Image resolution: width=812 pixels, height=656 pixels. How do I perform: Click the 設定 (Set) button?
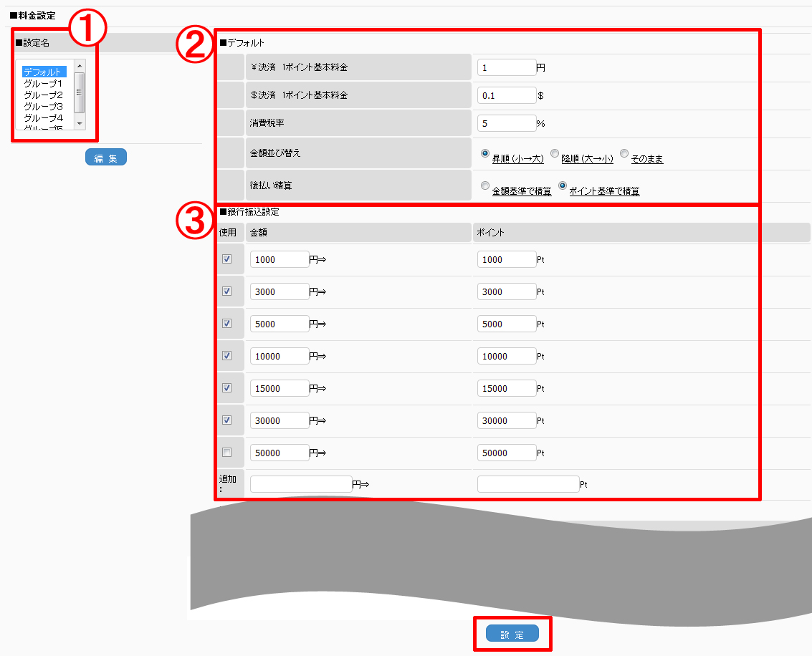pos(512,634)
